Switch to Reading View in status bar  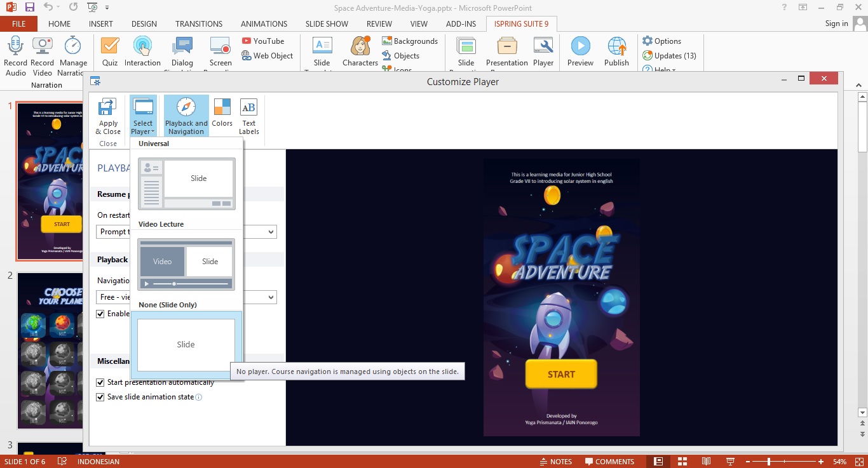pos(706,462)
